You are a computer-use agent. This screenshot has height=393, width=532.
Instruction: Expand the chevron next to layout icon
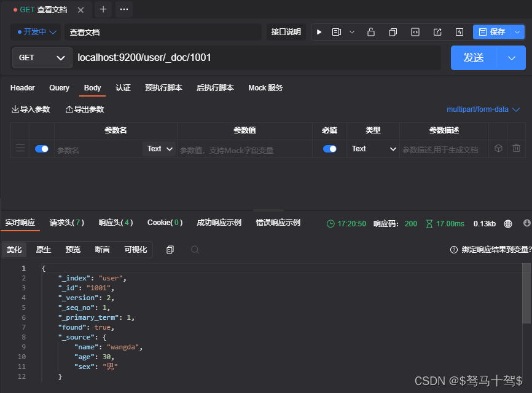click(x=352, y=32)
